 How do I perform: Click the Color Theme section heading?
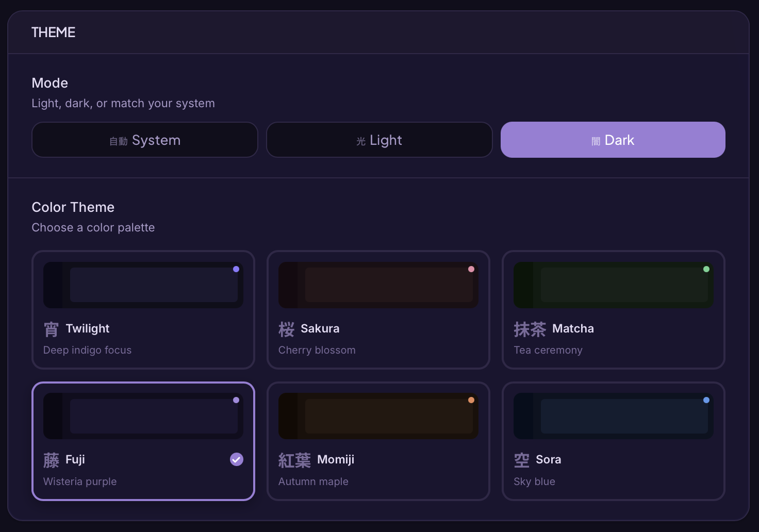[73, 207]
